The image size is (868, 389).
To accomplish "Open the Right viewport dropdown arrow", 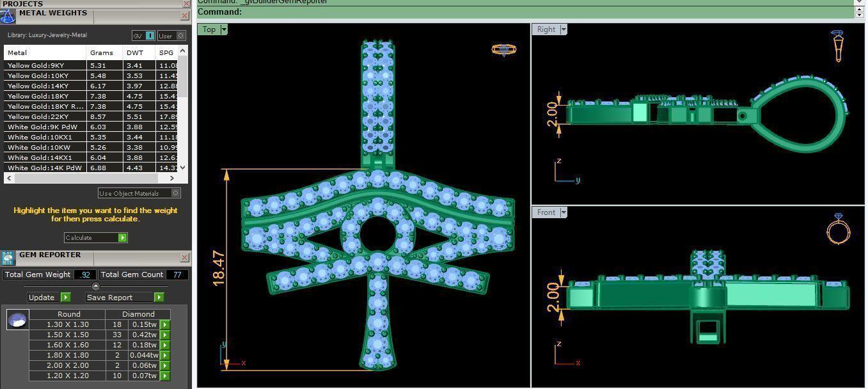I will pyautogui.click(x=563, y=29).
